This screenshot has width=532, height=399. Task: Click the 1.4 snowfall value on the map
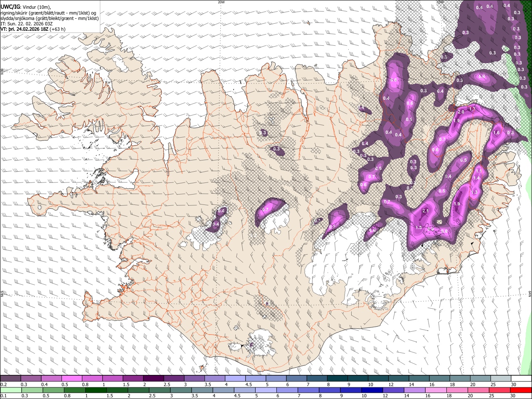pos(476,178)
